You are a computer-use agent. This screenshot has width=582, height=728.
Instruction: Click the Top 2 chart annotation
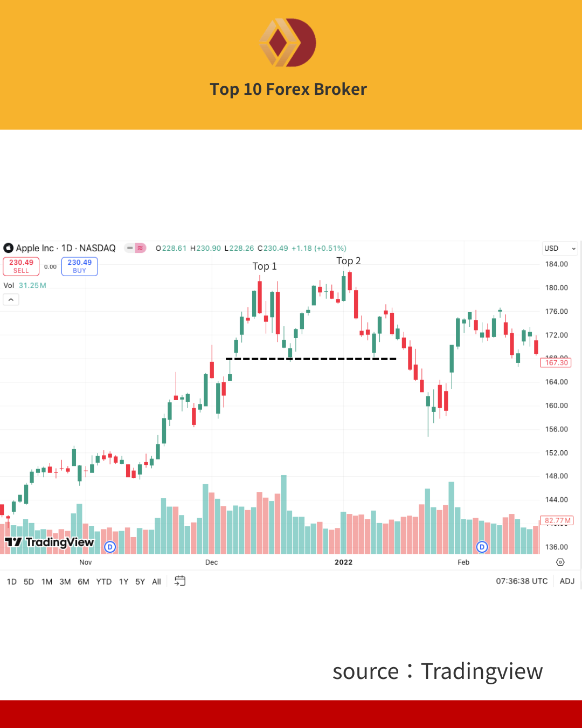349,261
